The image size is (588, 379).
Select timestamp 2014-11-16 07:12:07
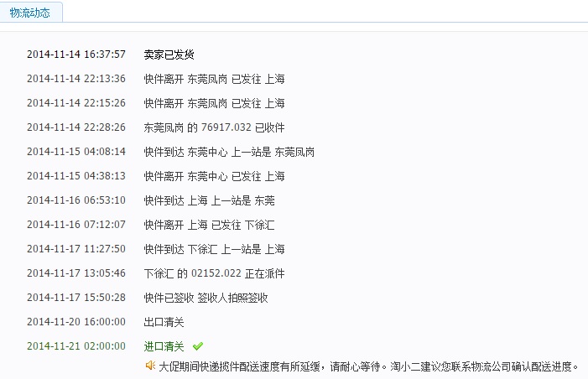coord(76,225)
